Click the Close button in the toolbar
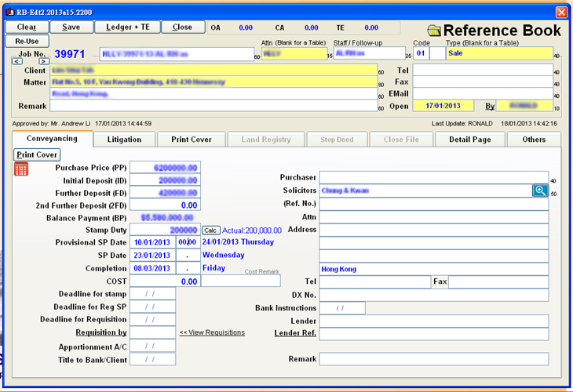573x392 pixels. (183, 27)
